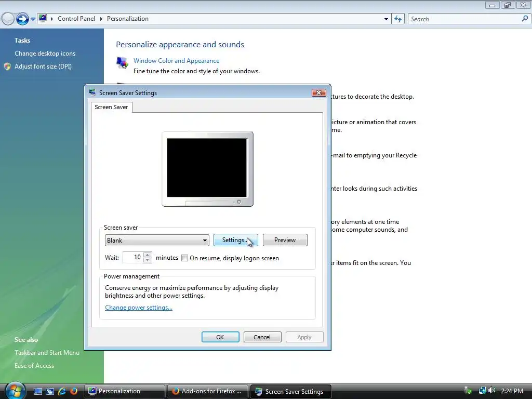Close the Screen Saver Settings dialog
The height and width of the screenshot is (399, 532).
[318, 92]
